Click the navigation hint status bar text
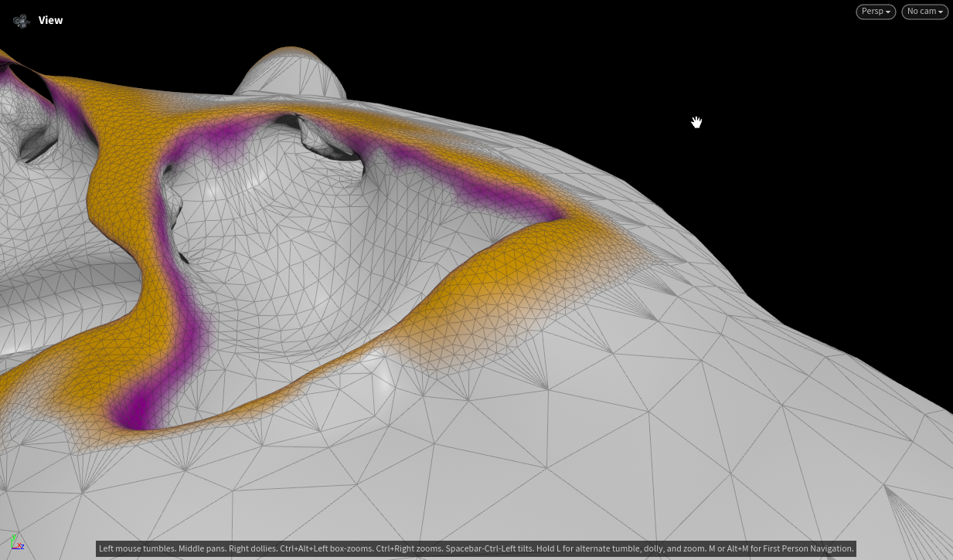 [476, 548]
